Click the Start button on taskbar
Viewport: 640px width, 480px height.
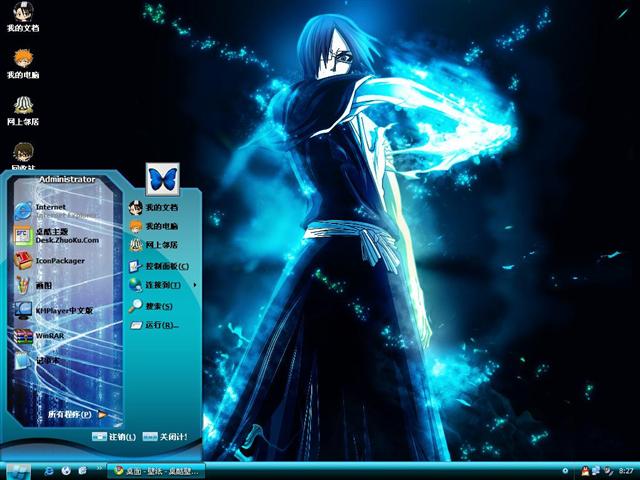click(18, 471)
